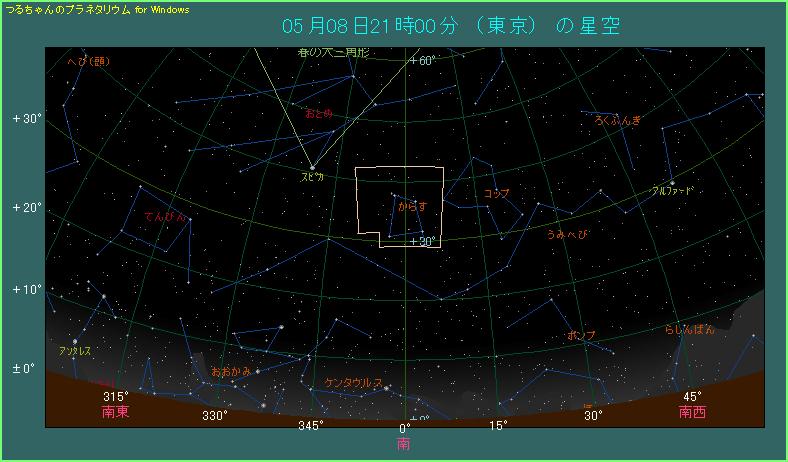Select the Antares star near horizon

74,341
